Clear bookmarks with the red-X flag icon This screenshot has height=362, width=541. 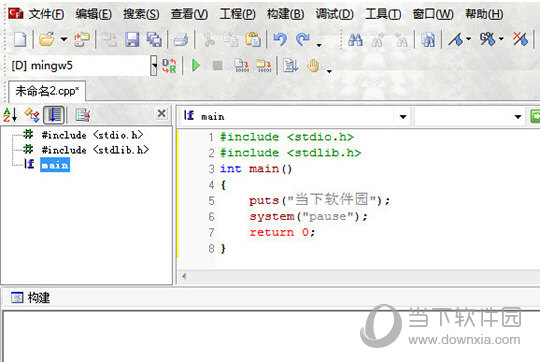point(520,39)
